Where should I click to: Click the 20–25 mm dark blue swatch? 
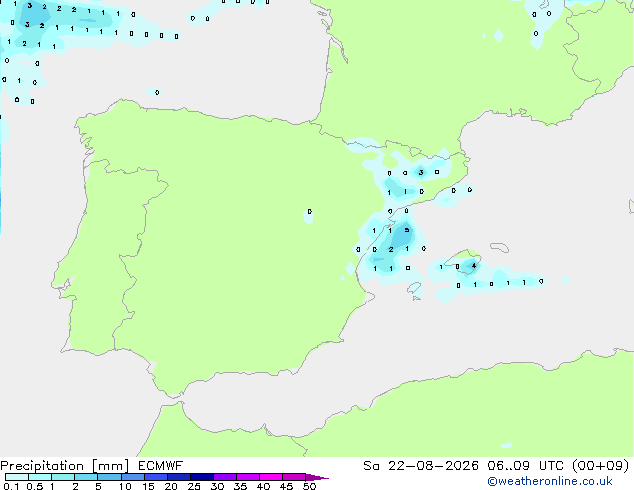[x=178, y=477]
